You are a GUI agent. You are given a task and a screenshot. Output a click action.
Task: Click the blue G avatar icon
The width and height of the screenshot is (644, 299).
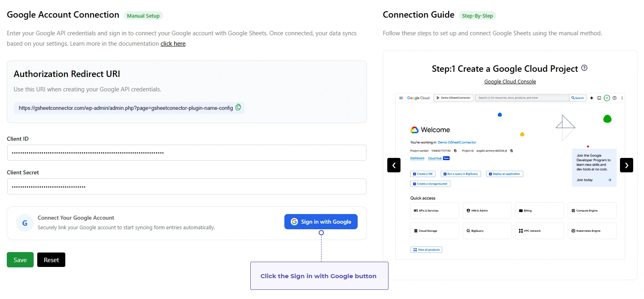pyautogui.click(x=25, y=223)
